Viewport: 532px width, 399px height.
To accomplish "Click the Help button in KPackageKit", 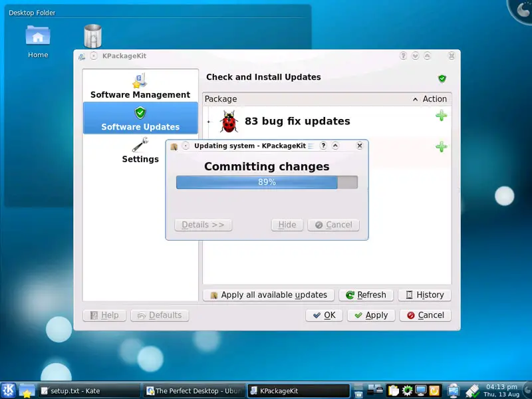I will 104,315.
